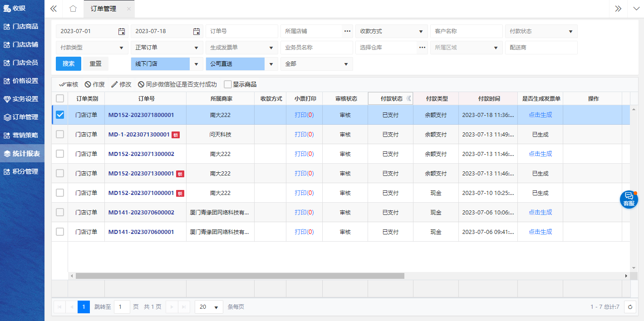Open 营销策略 in the sidebar
Screen dimensions: 644x321
(22, 135)
